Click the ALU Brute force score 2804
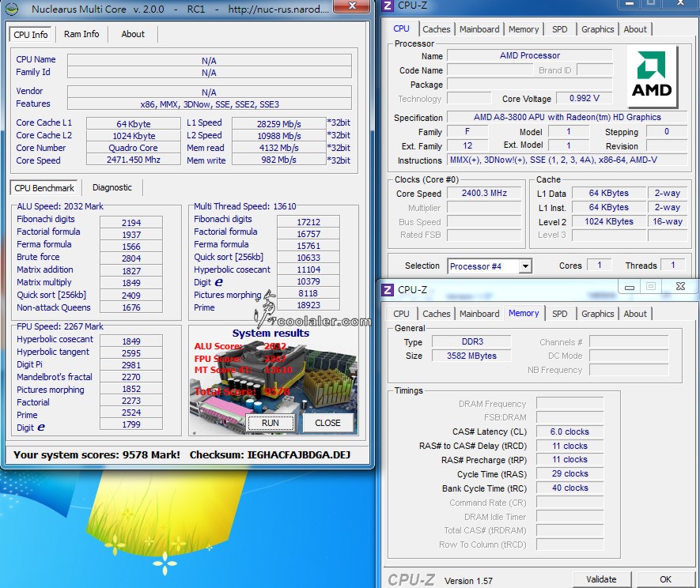This screenshot has width=700, height=588. 131,258
